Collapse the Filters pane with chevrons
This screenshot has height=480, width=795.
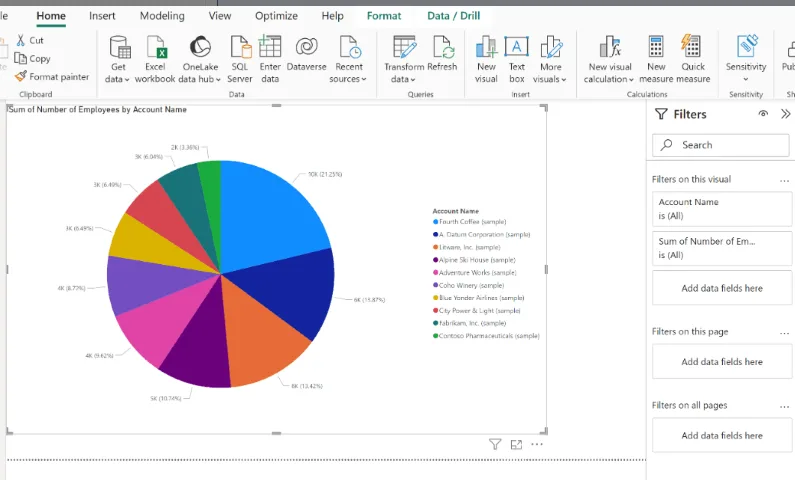[785, 114]
